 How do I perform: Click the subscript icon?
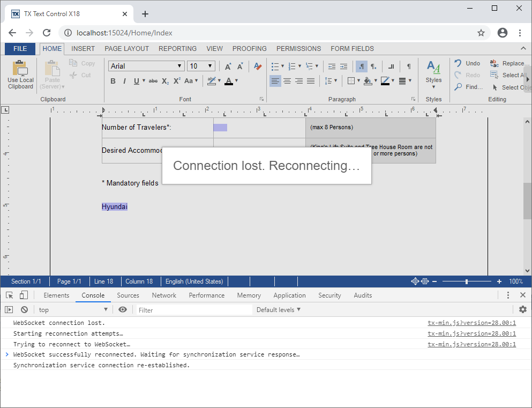pyautogui.click(x=165, y=81)
